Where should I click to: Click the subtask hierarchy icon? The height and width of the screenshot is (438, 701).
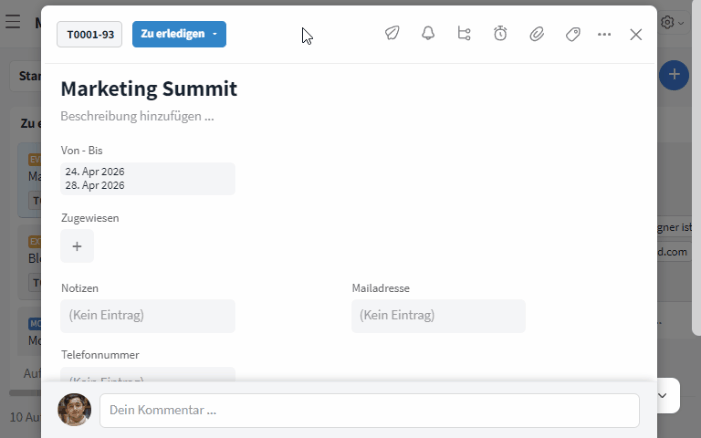pyautogui.click(x=464, y=34)
